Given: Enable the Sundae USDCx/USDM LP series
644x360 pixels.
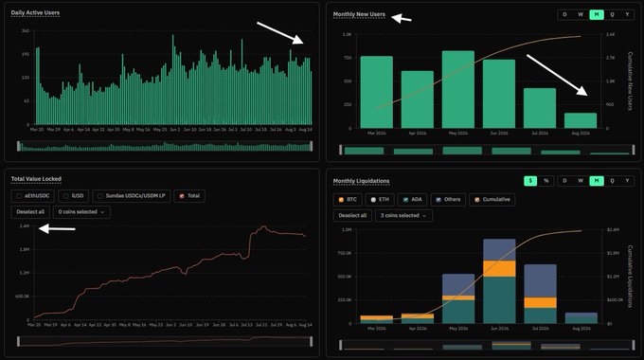Looking at the screenshot, I should tap(100, 196).
